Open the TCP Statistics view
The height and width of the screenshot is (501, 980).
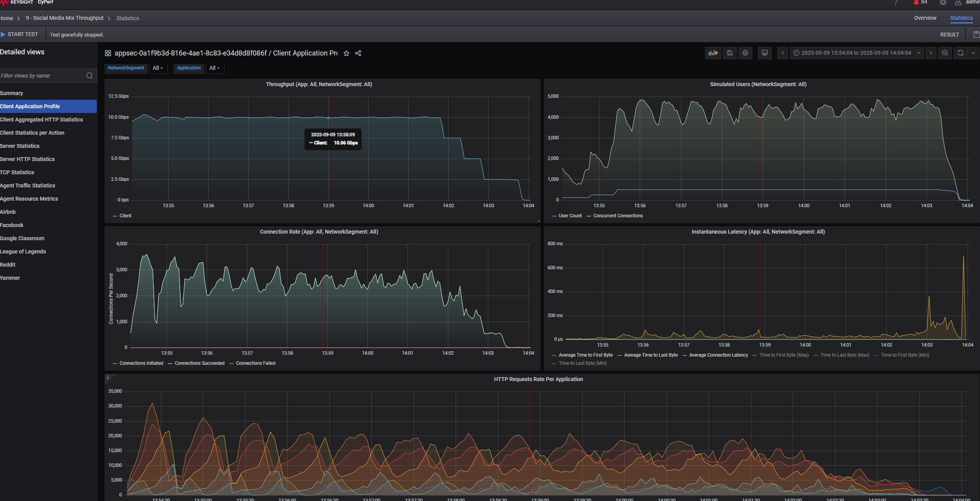17,172
